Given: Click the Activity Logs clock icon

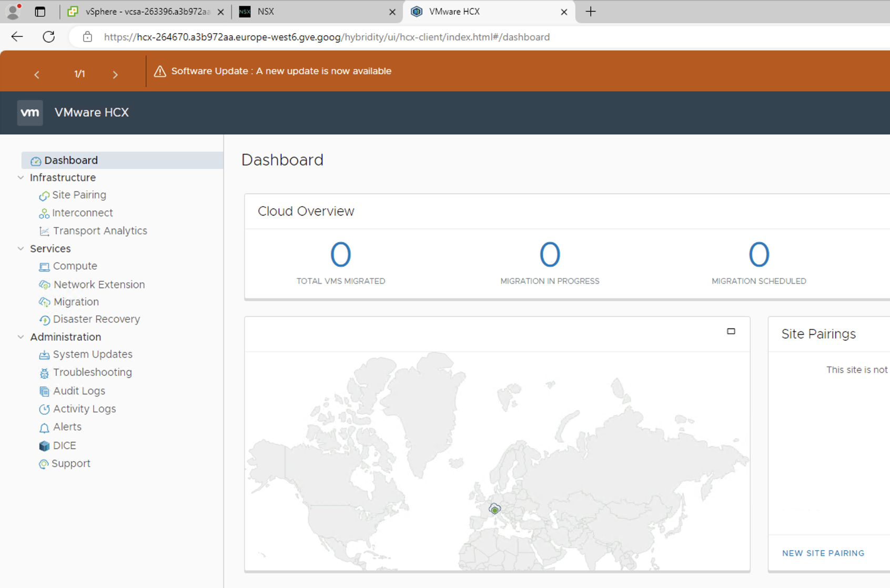Looking at the screenshot, I should (x=44, y=409).
